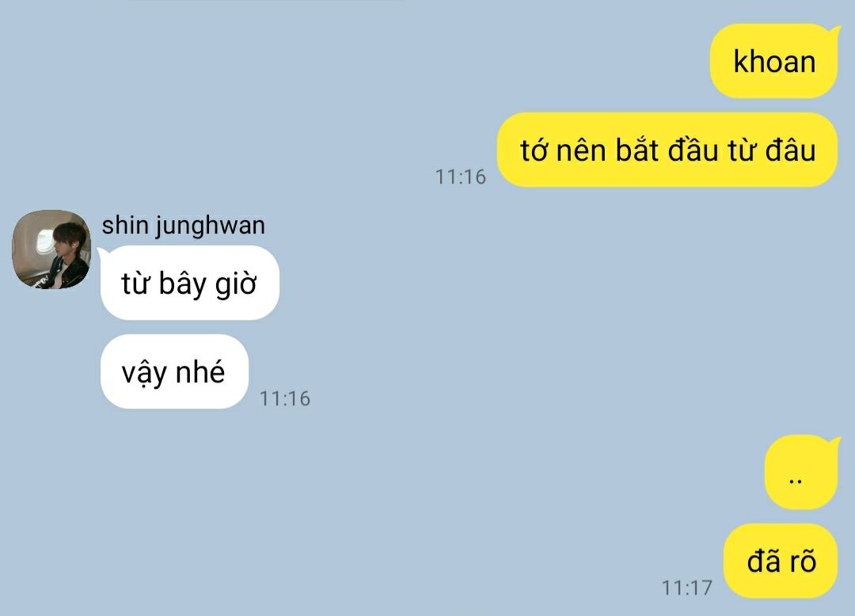The width and height of the screenshot is (855, 616).
Task: Tap the word 'giờ' in white bubble
Action: [236, 285]
